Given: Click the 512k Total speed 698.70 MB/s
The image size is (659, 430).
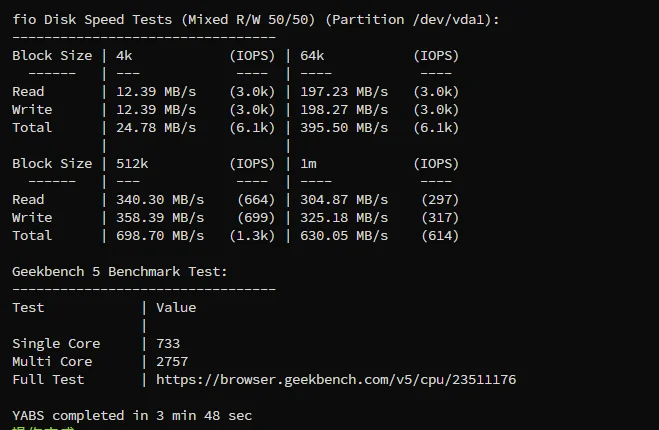Looking at the screenshot, I should (160, 236).
